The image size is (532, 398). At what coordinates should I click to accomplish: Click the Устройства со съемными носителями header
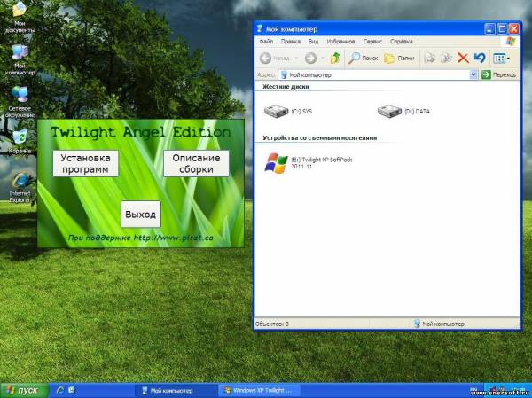319,137
